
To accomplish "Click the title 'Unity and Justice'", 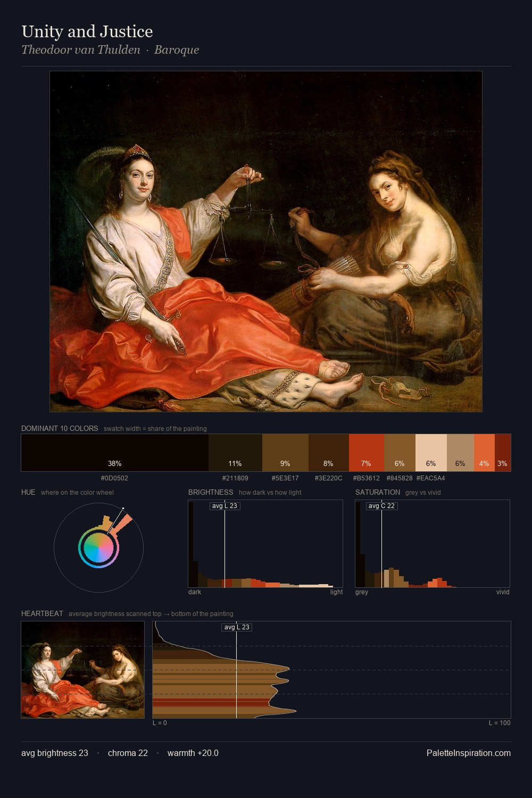I will 87,31.
